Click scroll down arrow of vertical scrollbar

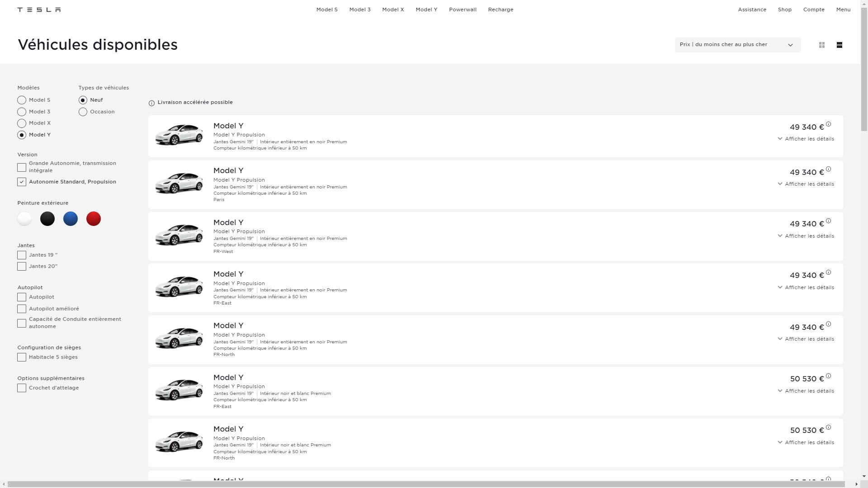click(864, 476)
